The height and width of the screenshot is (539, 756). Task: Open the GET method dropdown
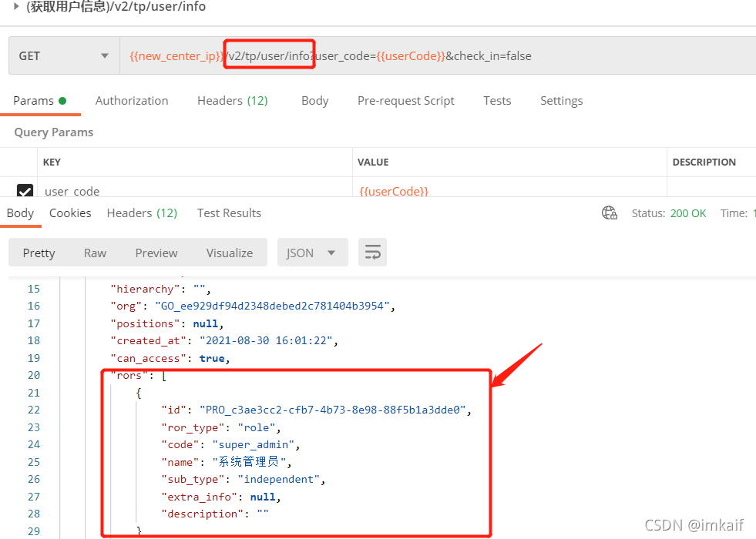pos(64,56)
